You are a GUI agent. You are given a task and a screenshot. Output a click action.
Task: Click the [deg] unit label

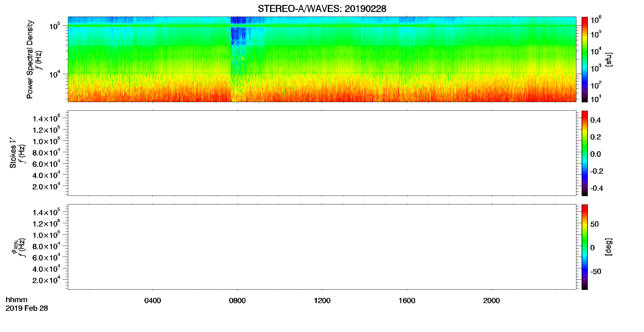click(609, 247)
